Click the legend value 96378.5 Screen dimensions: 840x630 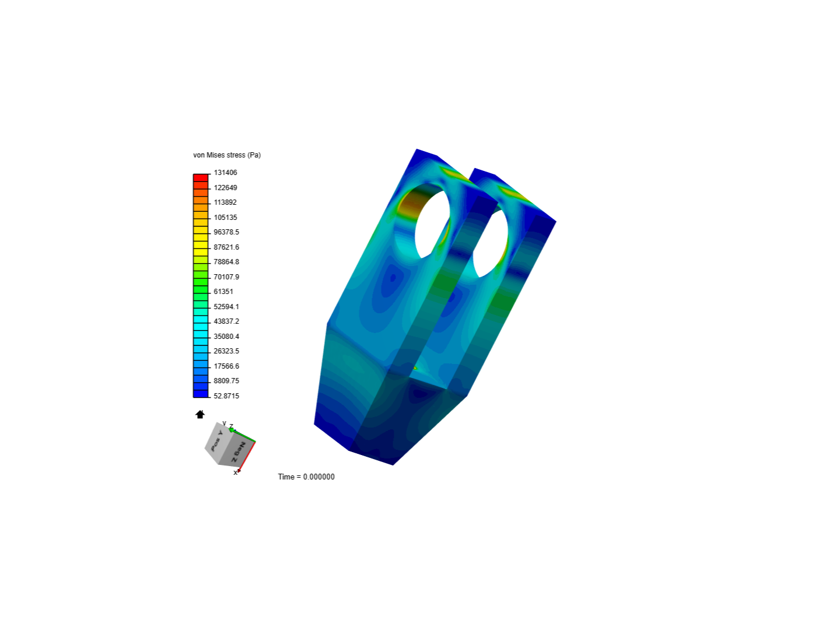tap(226, 232)
